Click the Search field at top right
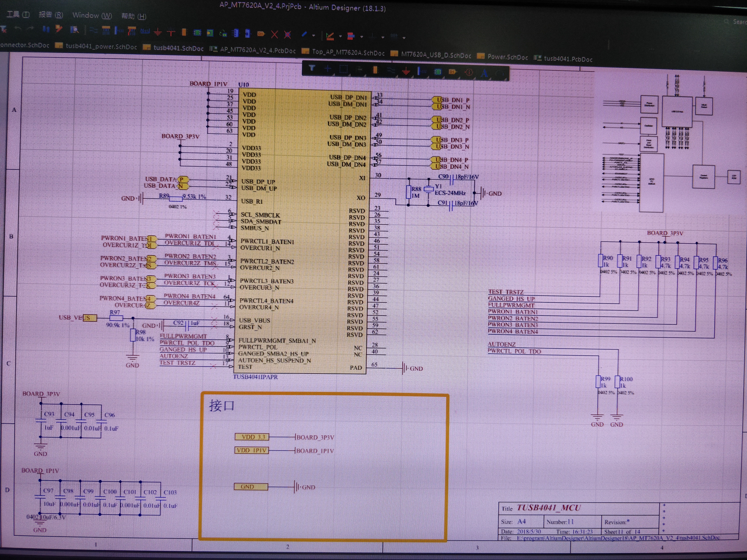 click(738, 22)
